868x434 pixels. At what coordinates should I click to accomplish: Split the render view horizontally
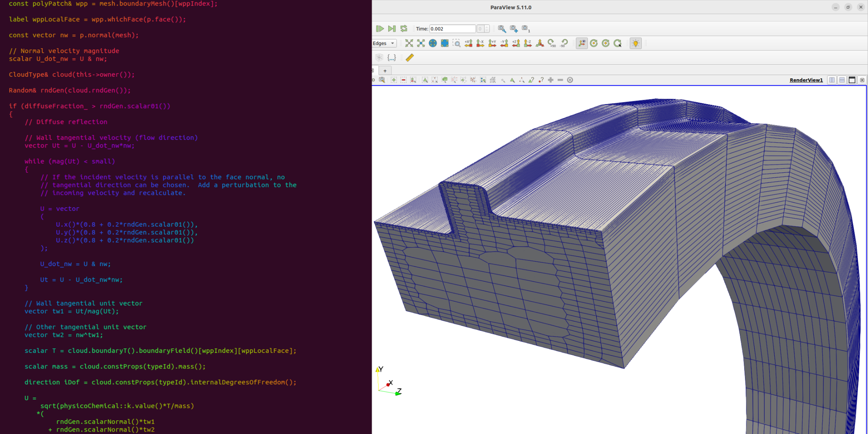pyautogui.click(x=832, y=80)
